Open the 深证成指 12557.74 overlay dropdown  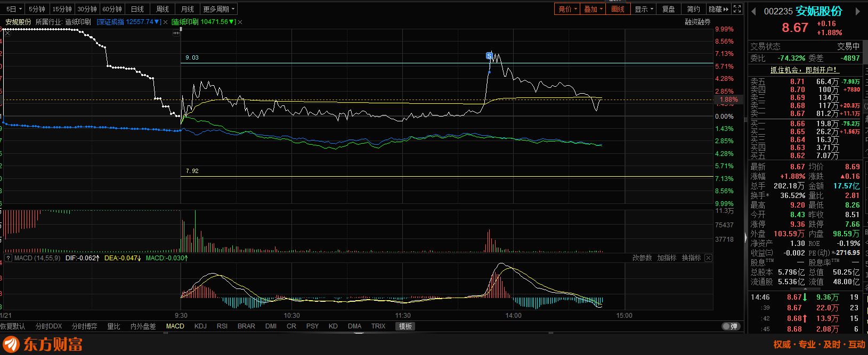[129, 22]
